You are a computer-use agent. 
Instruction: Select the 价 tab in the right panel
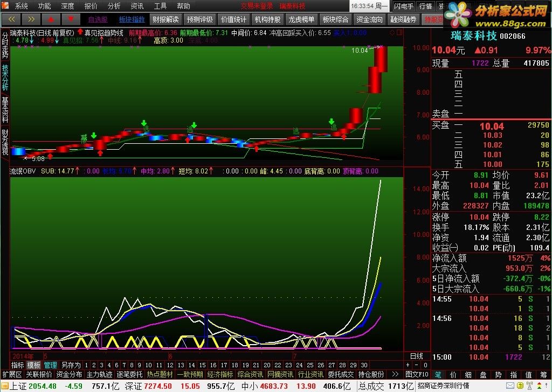[x=453, y=375]
